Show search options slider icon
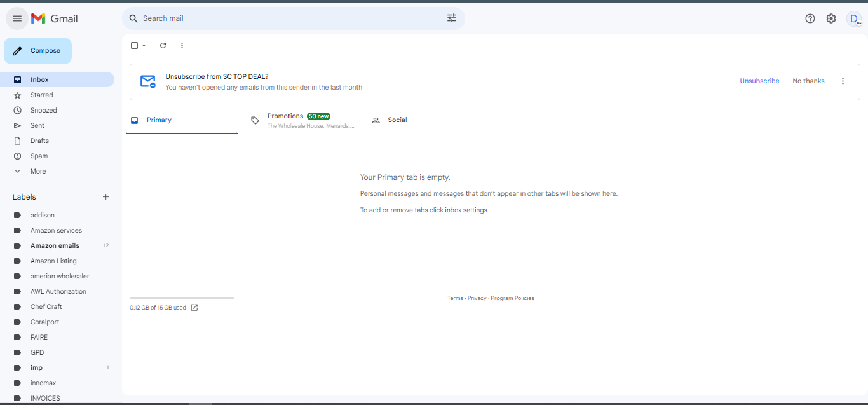The width and height of the screenshot is (868, 405). point(452,18)
